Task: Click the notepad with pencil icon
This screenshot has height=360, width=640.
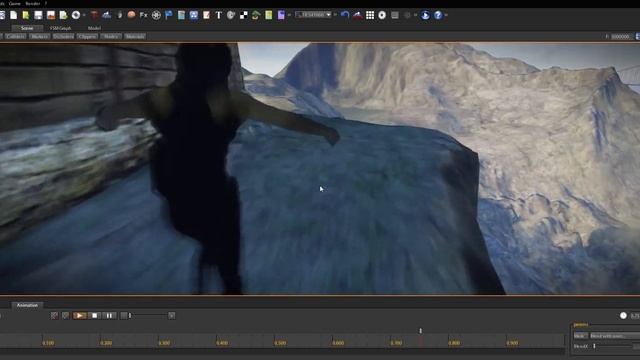Action: pos(206,15)
